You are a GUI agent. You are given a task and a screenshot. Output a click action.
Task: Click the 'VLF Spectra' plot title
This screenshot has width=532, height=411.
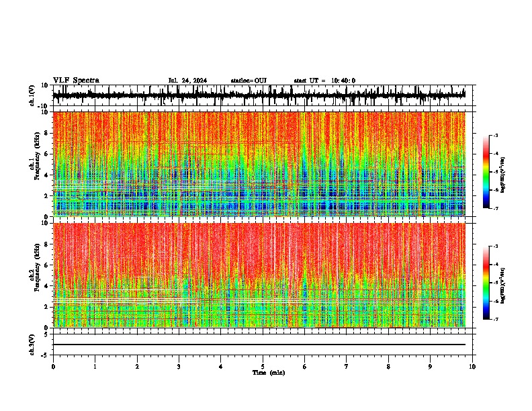(76, 81)
